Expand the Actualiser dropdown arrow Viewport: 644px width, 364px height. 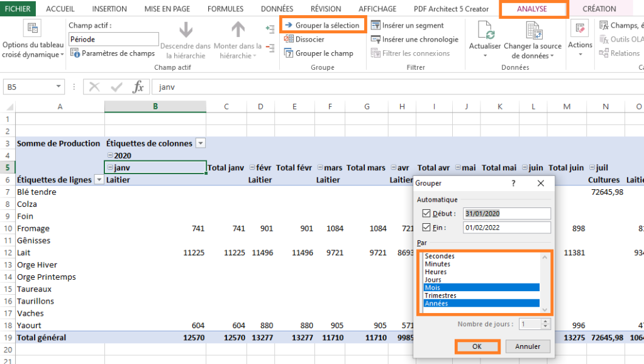pos(485,55)
